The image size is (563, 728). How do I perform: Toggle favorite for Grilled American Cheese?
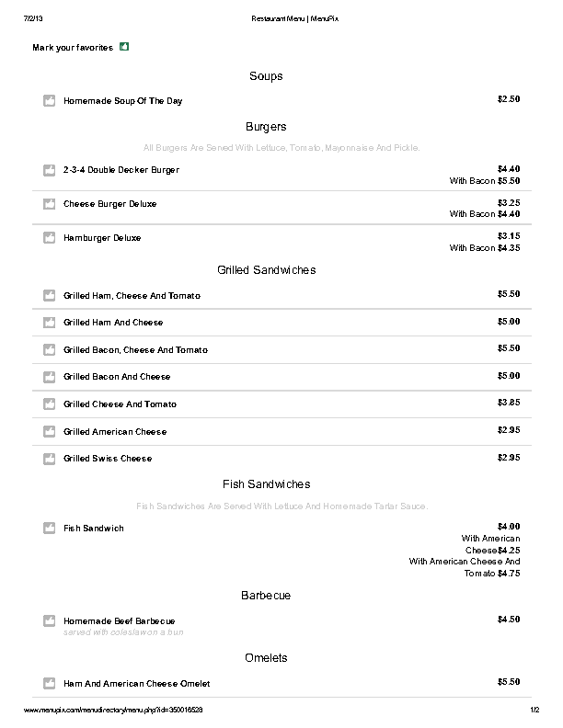(x=50, y=432)
